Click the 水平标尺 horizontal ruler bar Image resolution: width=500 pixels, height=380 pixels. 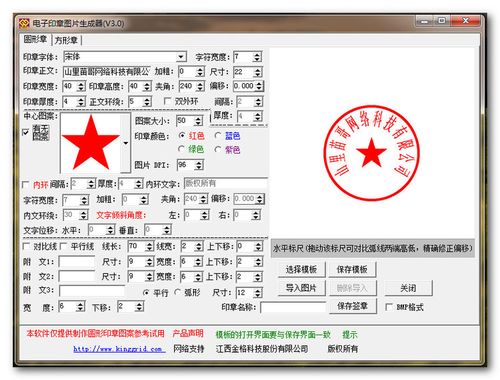(373, 248)
